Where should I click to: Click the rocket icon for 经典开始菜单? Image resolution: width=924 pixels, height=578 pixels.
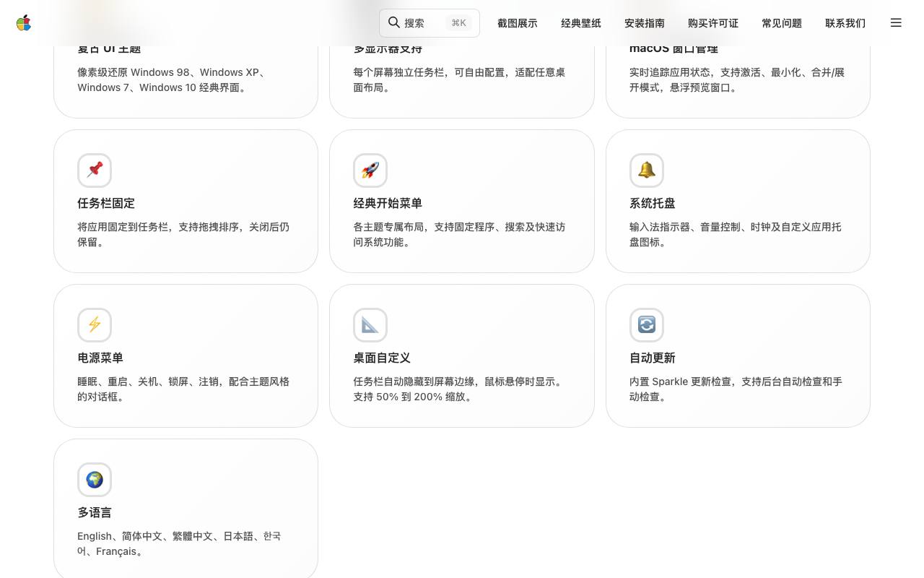tap(370, 171)
